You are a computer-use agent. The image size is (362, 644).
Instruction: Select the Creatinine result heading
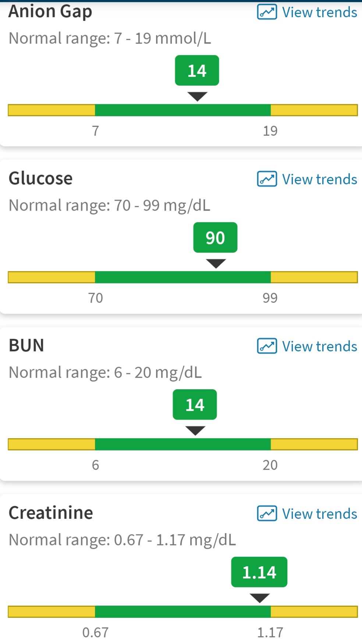[51, 513]
